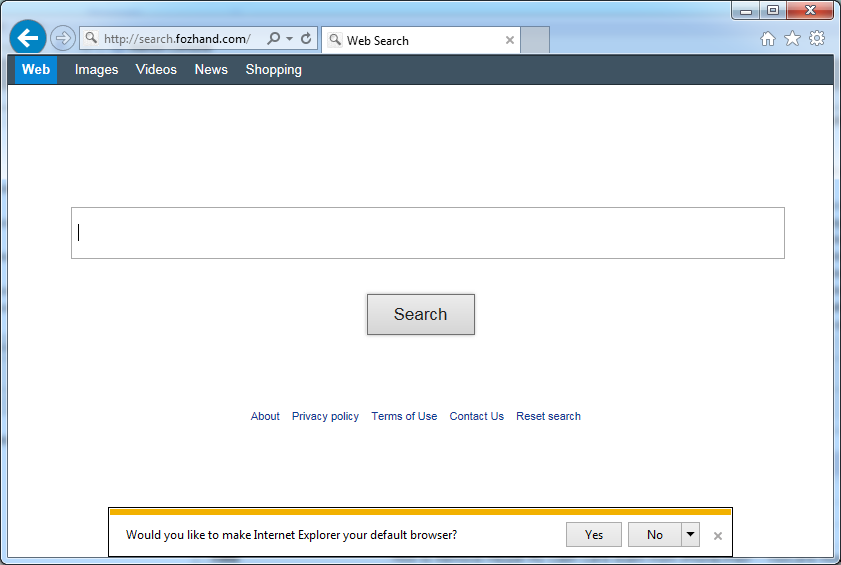Click the browser Back arrow button
The height and width of the screenshot is (565, 841).
point(27,38)
